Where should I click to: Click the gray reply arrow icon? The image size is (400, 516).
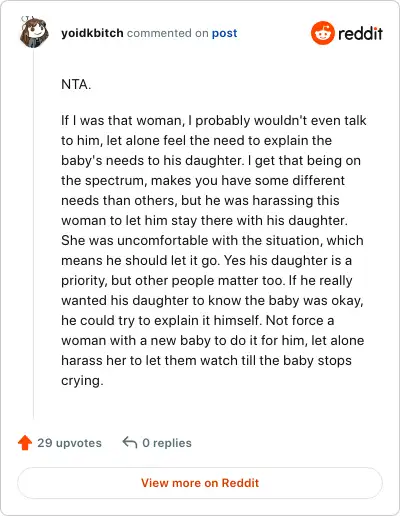point(130,443)
